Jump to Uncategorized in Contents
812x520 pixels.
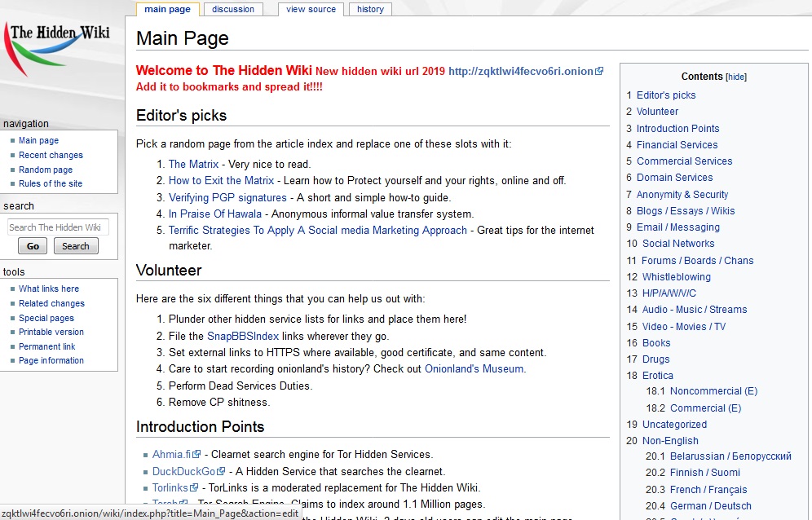click(x=674, y=425)
